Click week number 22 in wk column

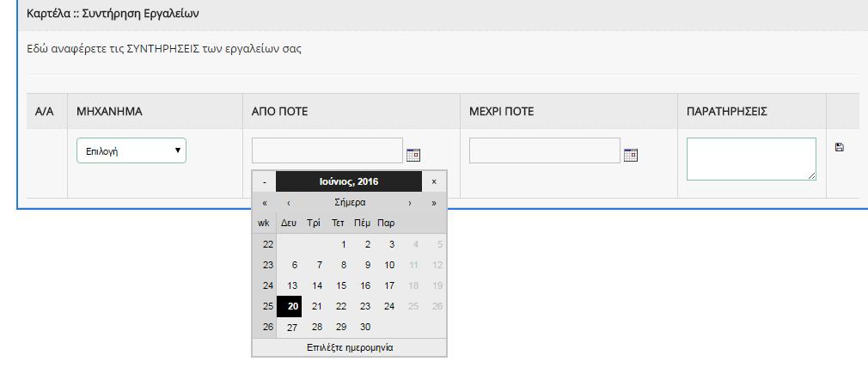pyautogui.click(x=268, y=244)
